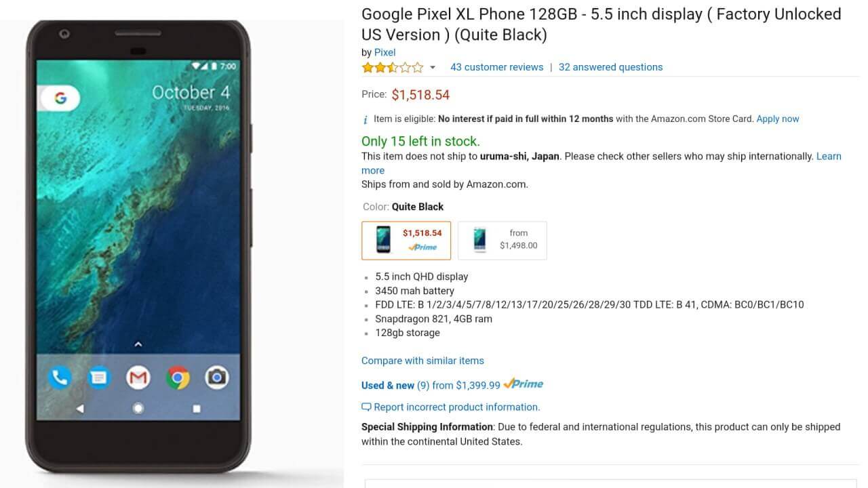Click the Prime logo under the selected price
Image resolution: width=868 pixels, height=488 pixels.
point(424,247)
